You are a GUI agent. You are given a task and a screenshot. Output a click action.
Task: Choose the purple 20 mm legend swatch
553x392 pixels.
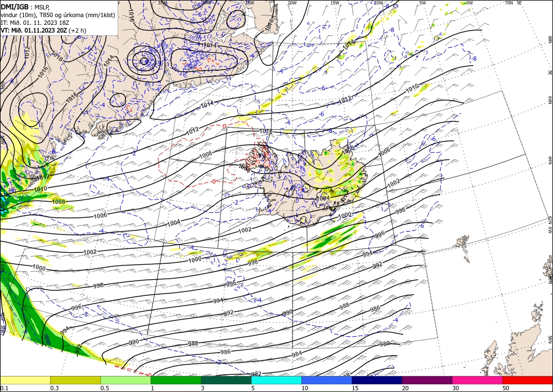[x=427, y=380]
